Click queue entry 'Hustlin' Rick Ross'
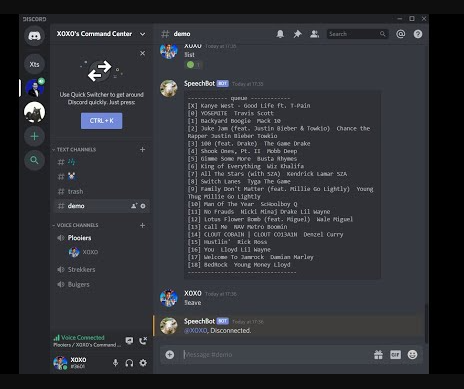 [x=227, y=242]
